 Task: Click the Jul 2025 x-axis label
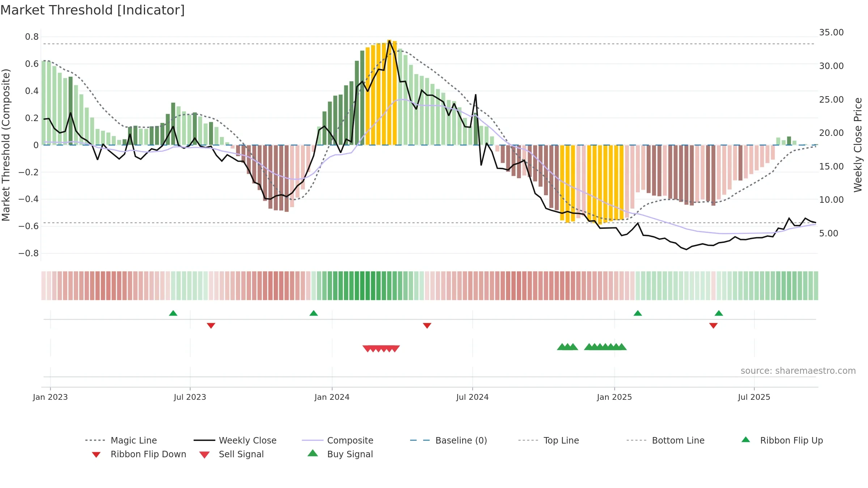tap(754, 397)
